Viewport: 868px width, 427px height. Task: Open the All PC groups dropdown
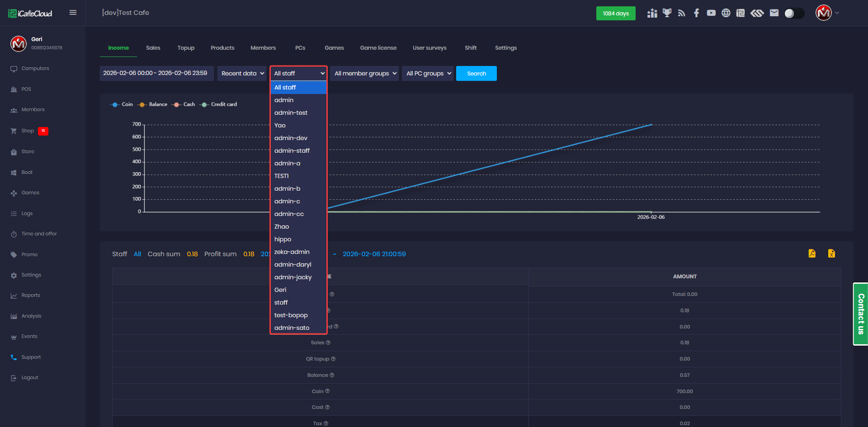click(x=428, y=74)
